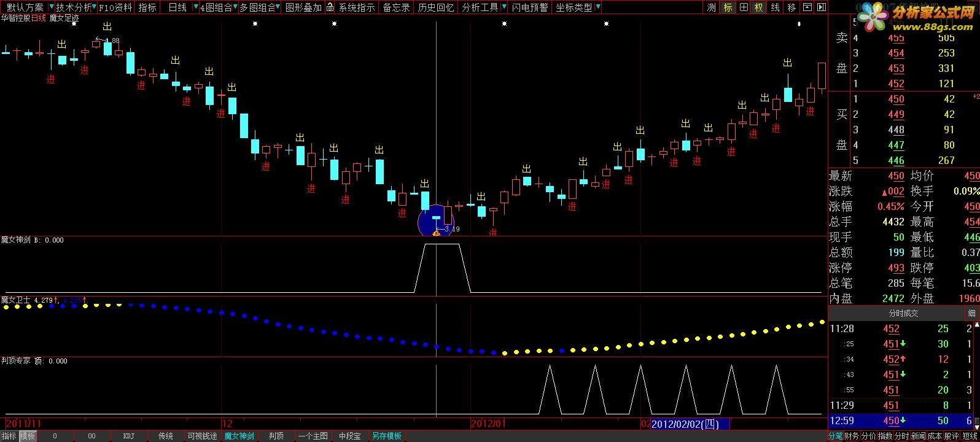The image size is (980, 442).
Task: Expand the 多图组合 dropdown arrow
Action: coord(279,7)
